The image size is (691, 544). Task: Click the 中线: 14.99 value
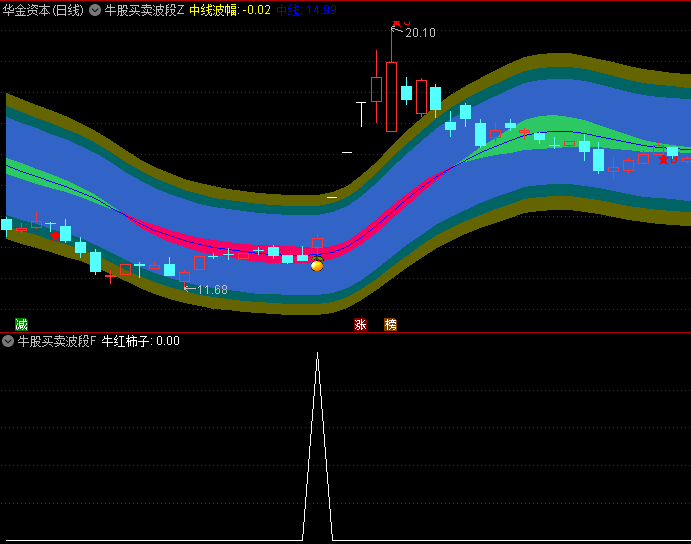pyautogui.click(x=307, y=10)
